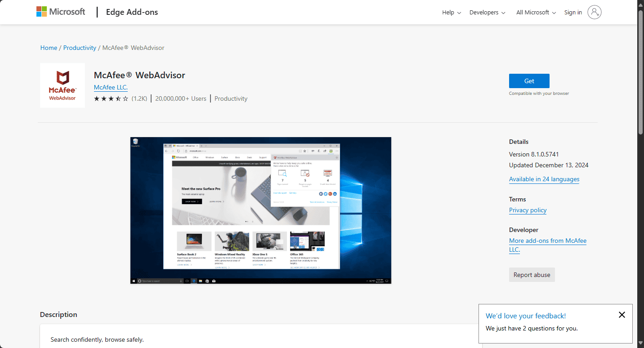Open the We'd love your feedback! prompt
644x348 pixels.
tap(526, 316)
